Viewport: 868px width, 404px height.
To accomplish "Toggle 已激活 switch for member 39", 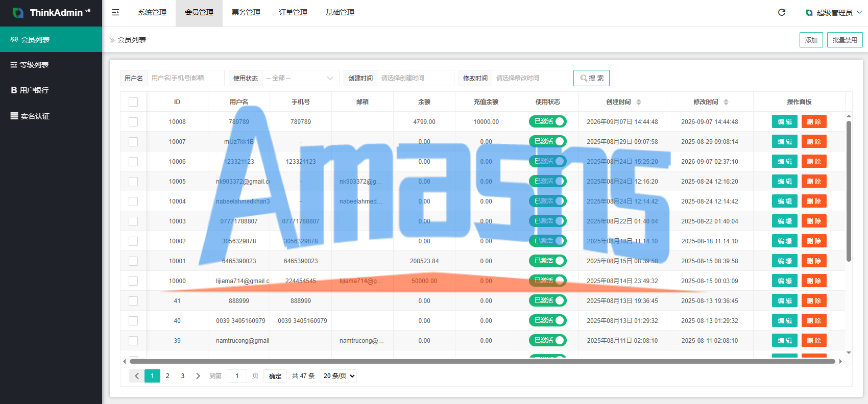I will 548,340.
